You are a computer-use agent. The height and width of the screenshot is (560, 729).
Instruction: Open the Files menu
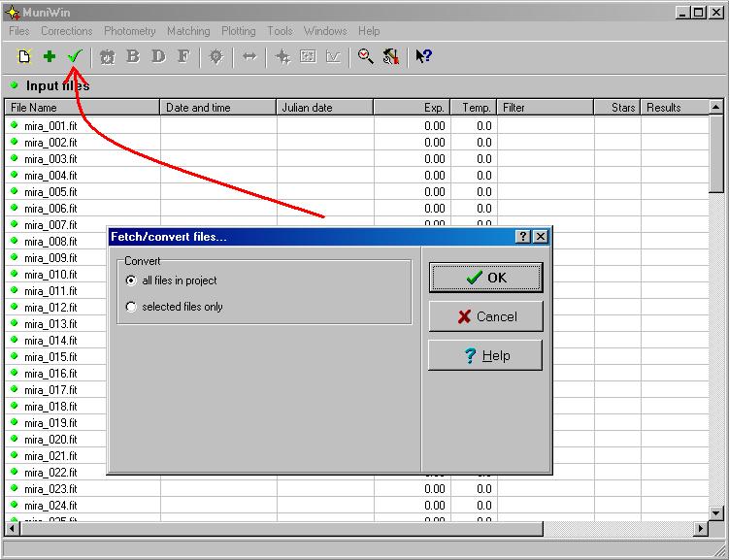(19, 31)
